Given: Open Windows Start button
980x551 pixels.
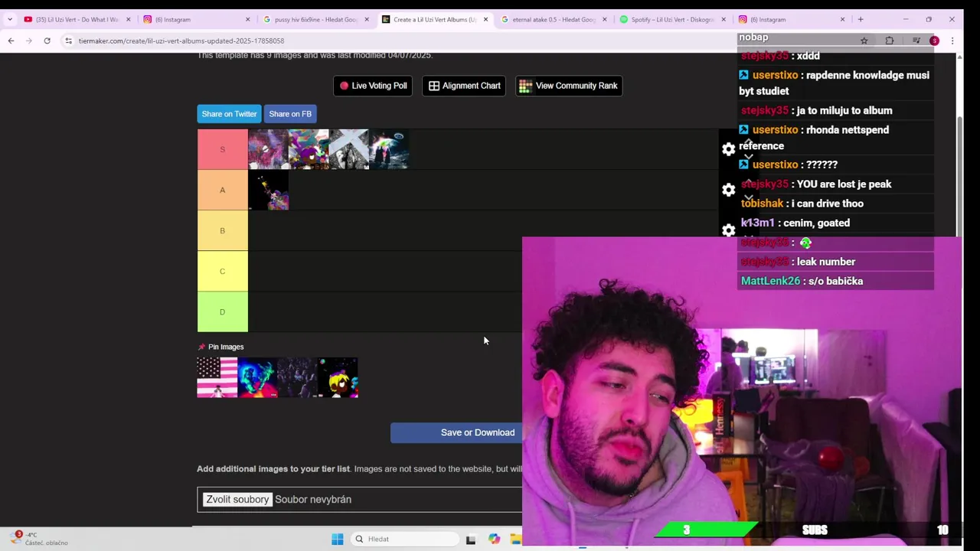Looking at the screenshot, I should (x=338, y=539).
